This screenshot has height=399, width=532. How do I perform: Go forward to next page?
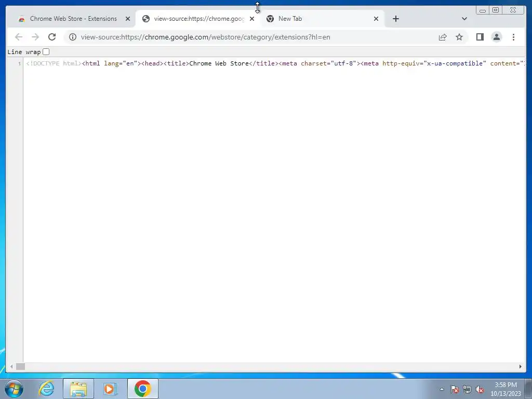click(35, 37)
